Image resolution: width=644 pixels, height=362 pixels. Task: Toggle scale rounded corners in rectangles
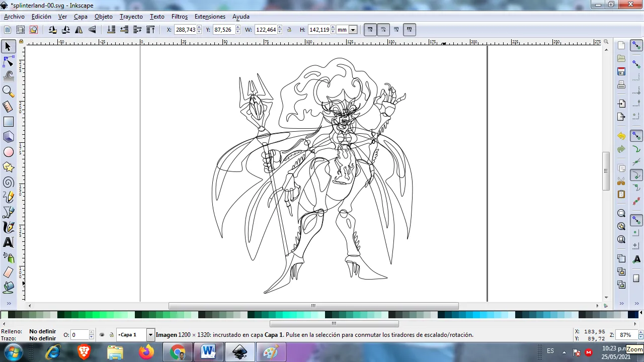click(383, 30)
